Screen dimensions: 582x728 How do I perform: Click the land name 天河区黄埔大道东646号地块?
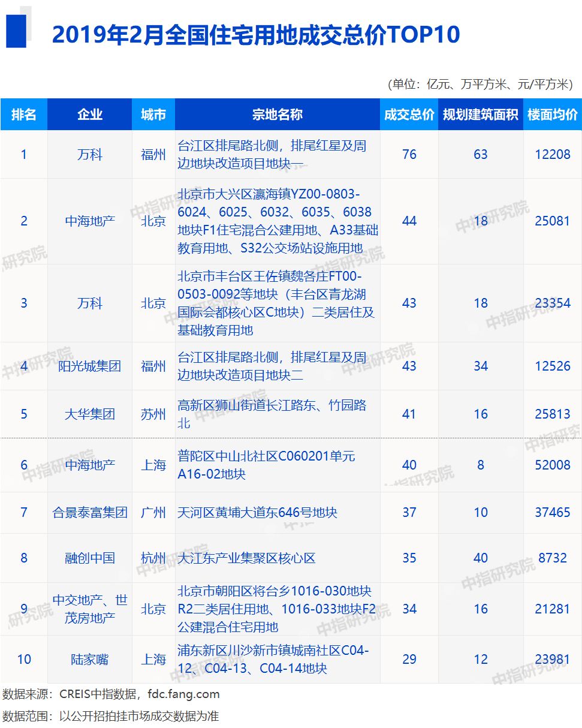click(x=258, y=513)
